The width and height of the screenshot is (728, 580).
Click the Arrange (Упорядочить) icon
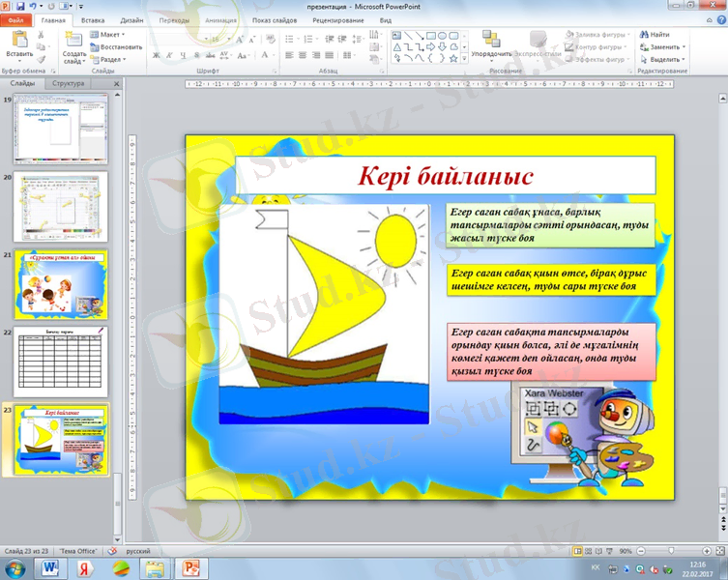coord(492,39)
